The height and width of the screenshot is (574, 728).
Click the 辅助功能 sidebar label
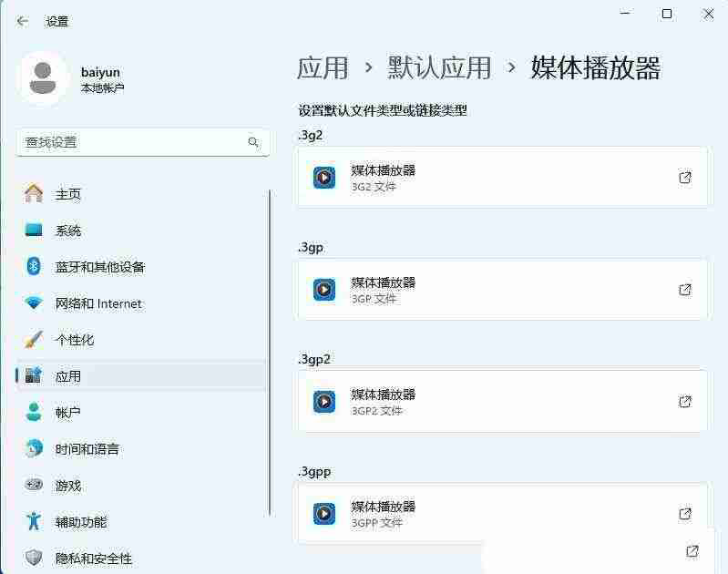tap(81, 521)
